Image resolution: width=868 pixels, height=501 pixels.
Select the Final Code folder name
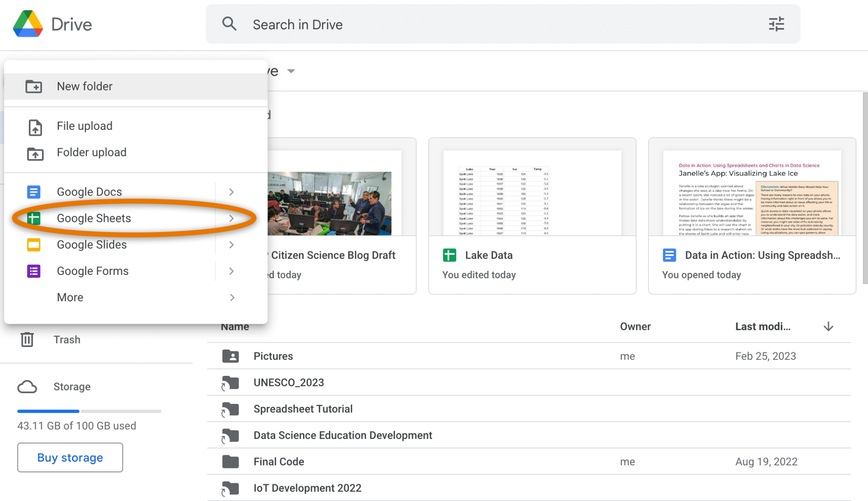click(279, 462)
